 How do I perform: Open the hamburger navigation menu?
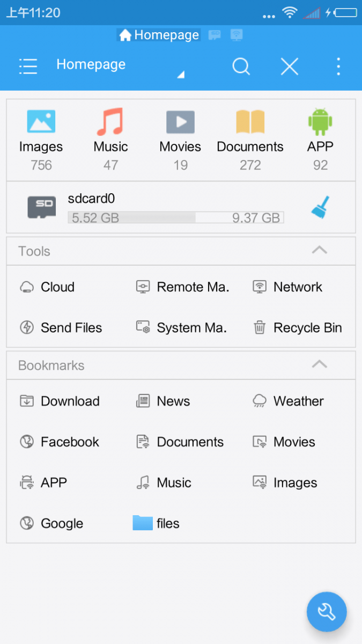point(28,67)
